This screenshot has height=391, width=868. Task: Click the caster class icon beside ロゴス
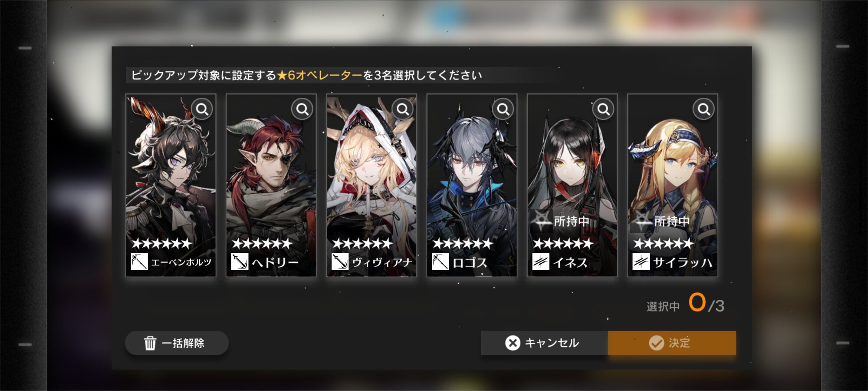point(440,262)
